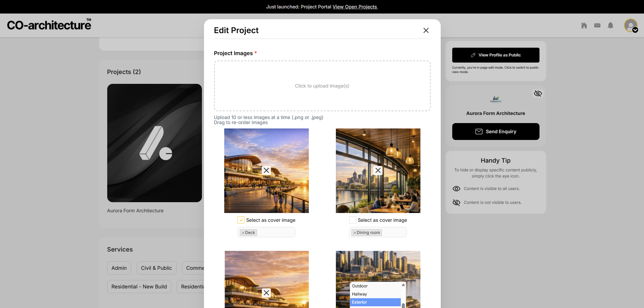Remove the sunset deck image
The width and height of the screenshot is (644, 308).
267,170
